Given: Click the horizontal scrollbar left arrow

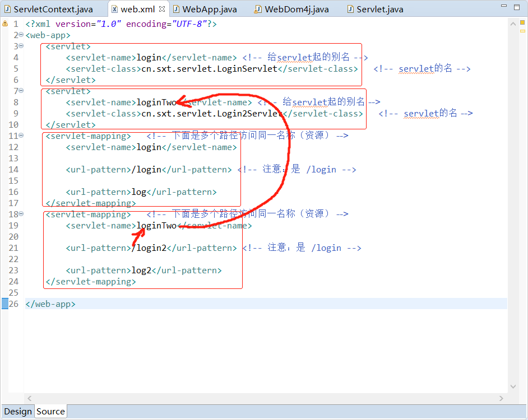Looking at the screenshot, I should pyautogui.click(x=30, y=399).
